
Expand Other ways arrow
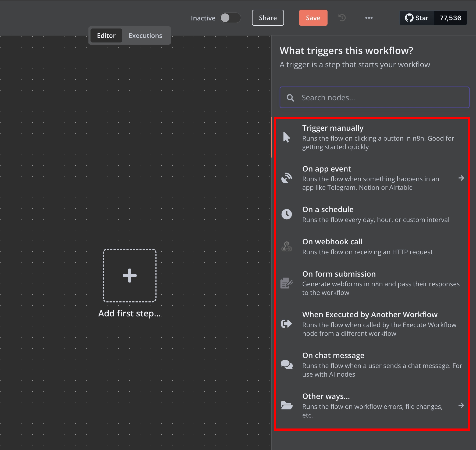461,405
